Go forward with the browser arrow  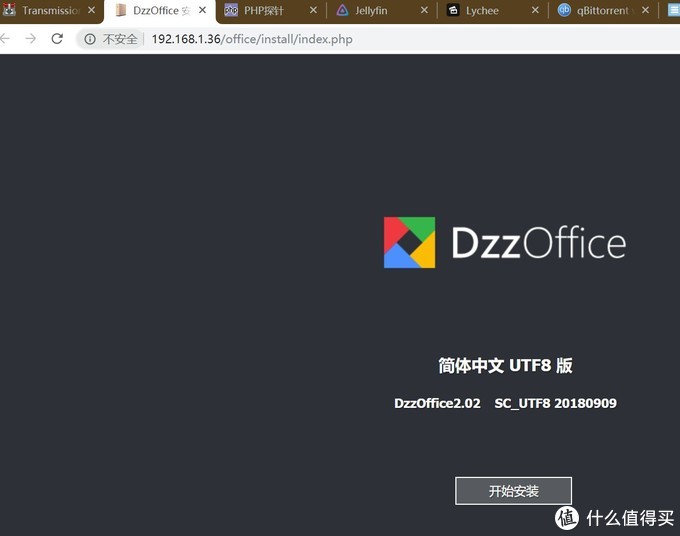[31, 39]
